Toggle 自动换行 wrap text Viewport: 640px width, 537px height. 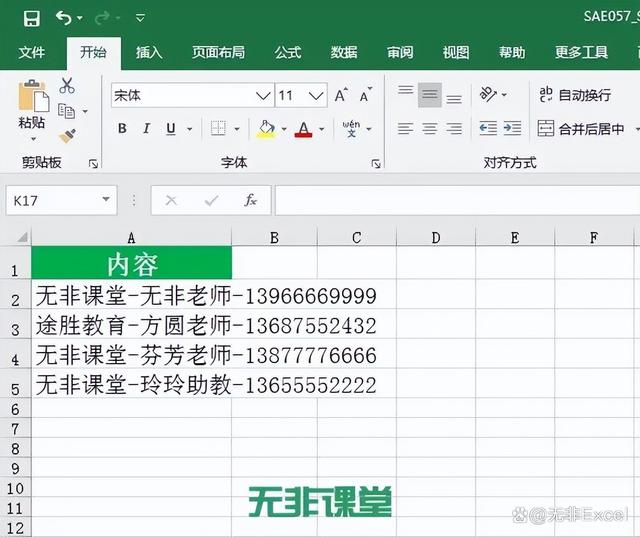575,95
